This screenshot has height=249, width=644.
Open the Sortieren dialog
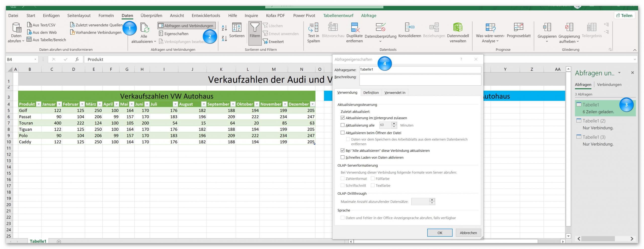[x=237, y=30]
